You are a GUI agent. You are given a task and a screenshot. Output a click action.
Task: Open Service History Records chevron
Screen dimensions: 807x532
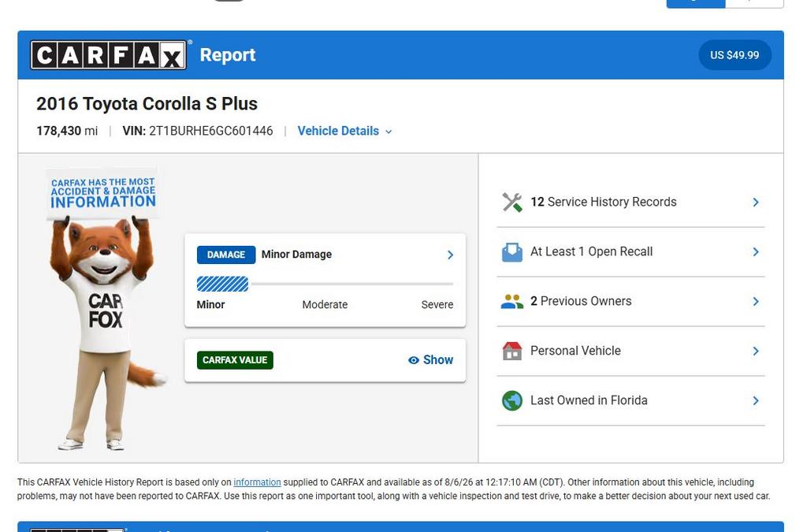click(x=756, y=203)
